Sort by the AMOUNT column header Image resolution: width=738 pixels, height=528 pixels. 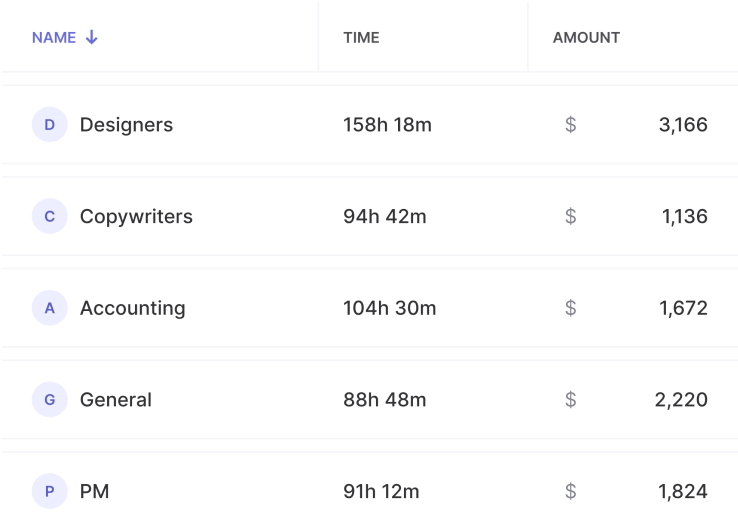point(586,38)
